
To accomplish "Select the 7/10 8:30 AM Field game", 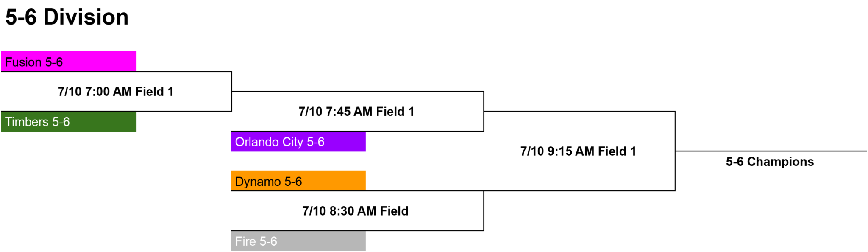I will (355, 211).
